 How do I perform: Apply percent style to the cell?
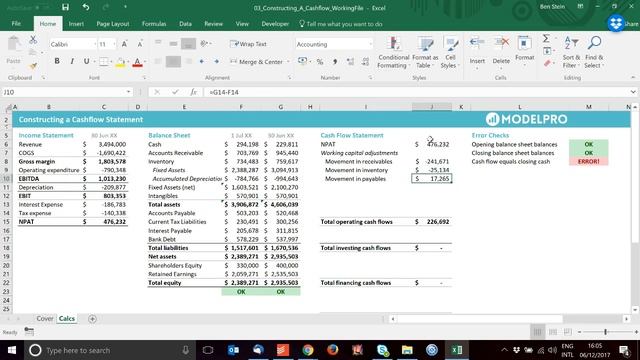point(320,62)
